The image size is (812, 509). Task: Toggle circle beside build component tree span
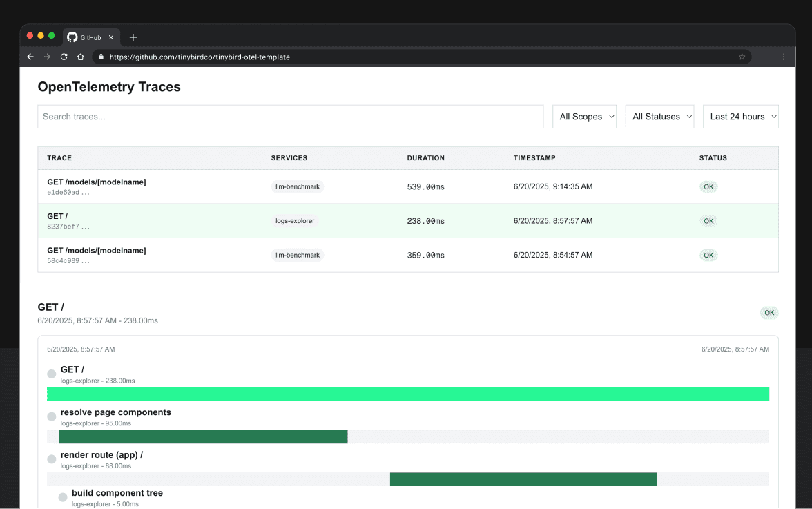(x=63, y=498)
